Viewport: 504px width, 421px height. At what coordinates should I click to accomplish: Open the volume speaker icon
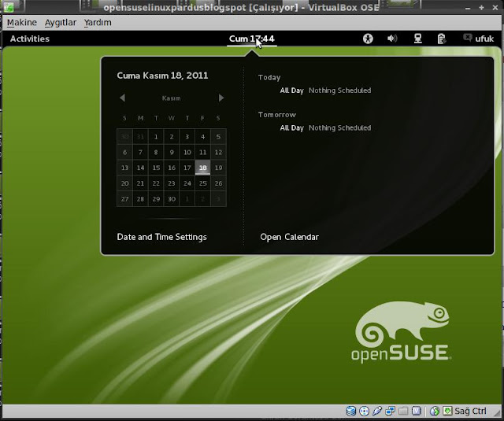[392, 39]
